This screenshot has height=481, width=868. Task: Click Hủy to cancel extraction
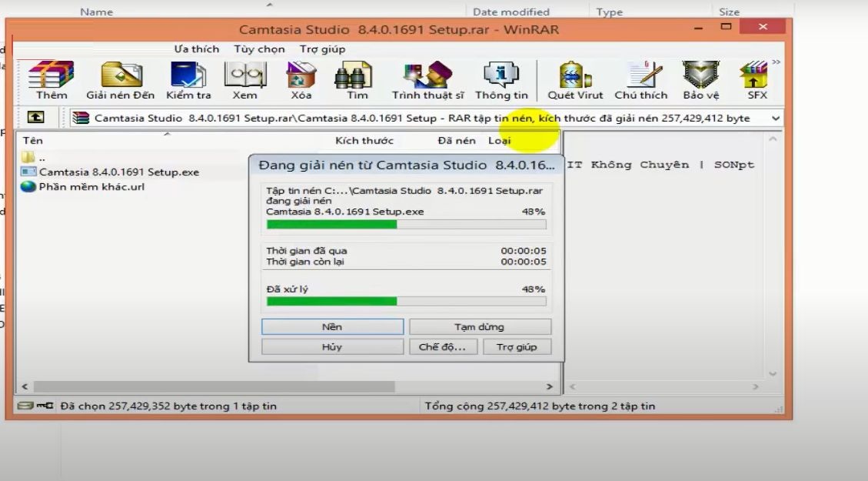click(331, 346)
